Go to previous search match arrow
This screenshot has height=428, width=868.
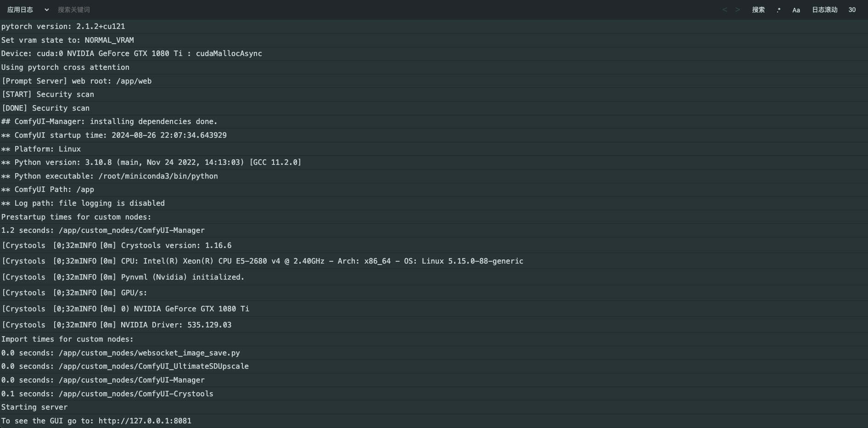725,10
